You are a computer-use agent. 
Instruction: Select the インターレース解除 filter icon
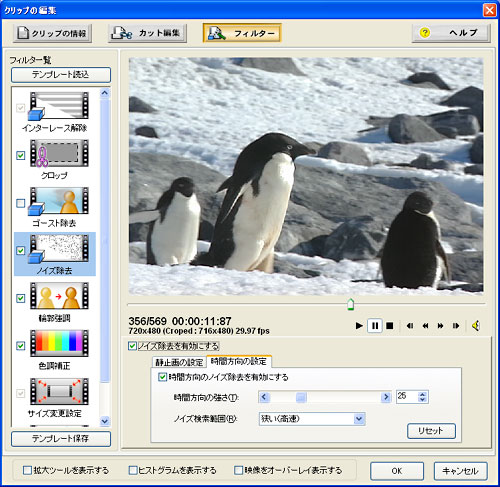[59, 106]
